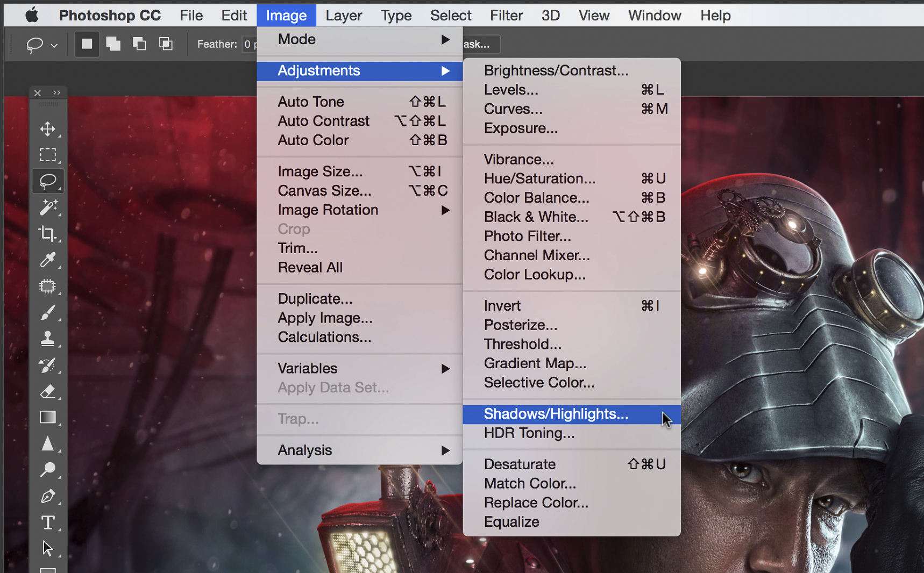Expand the Mode submenu
The width and height of the screenshot is (924, 573).
point(359,40)
